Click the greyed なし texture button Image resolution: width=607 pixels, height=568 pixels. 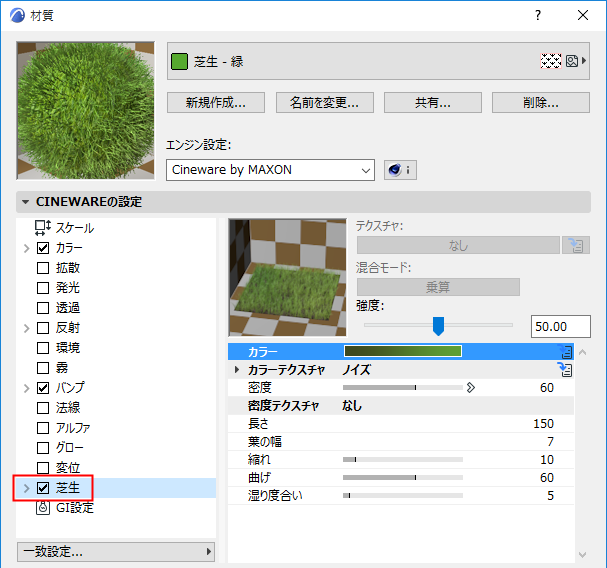click(x=458, y=245)
